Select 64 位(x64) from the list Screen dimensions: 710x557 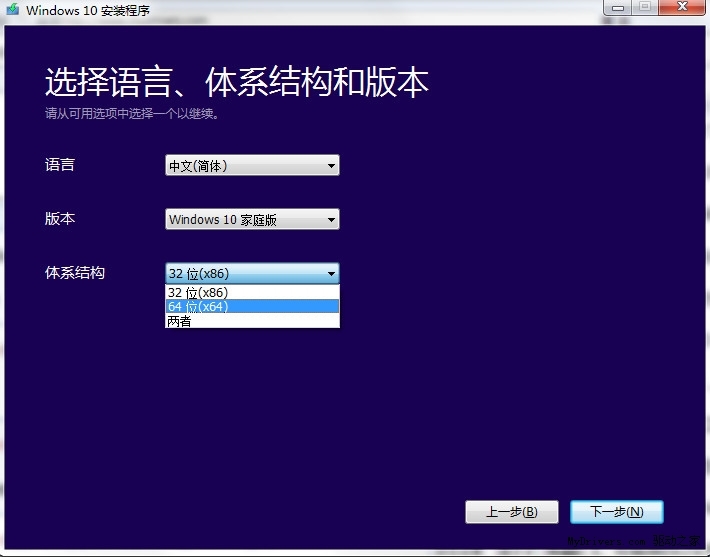(252, 307)
